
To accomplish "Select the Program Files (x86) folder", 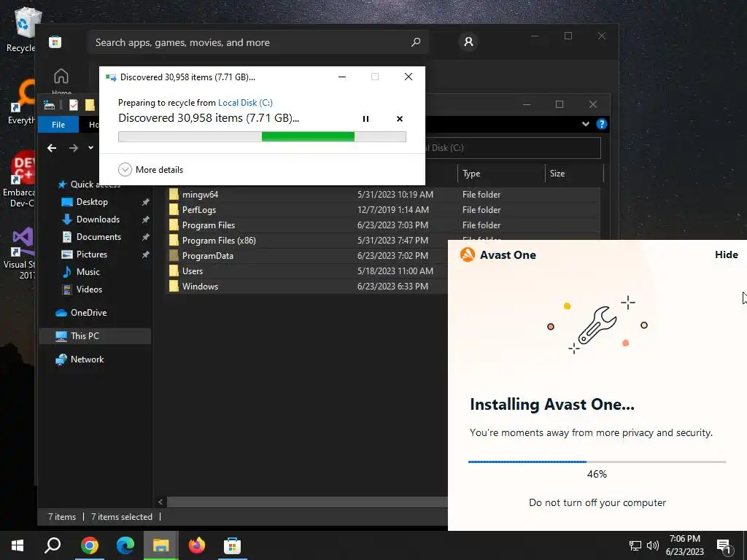I will click(x=219, y=241).
